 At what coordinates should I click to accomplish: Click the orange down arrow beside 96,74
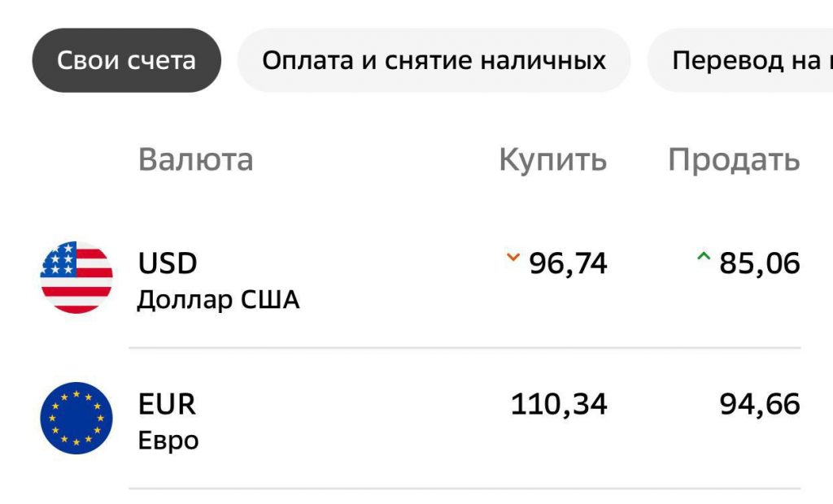pos(512,259)
